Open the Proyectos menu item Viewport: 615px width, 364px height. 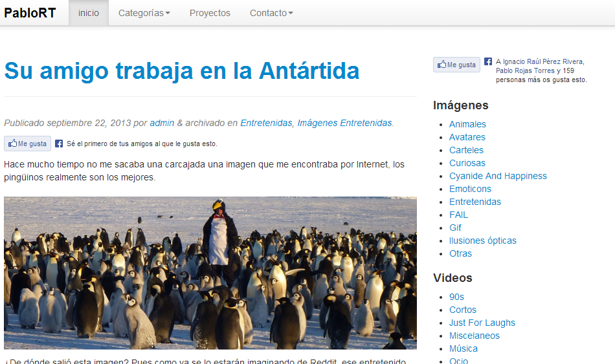coord(210,13)
